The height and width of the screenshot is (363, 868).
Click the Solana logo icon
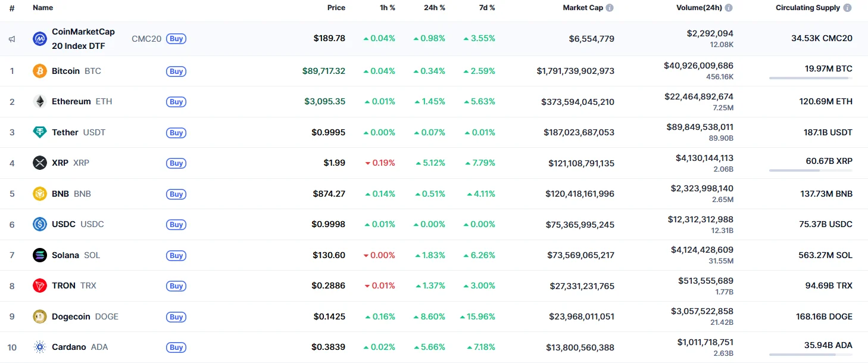coord(40,255)
